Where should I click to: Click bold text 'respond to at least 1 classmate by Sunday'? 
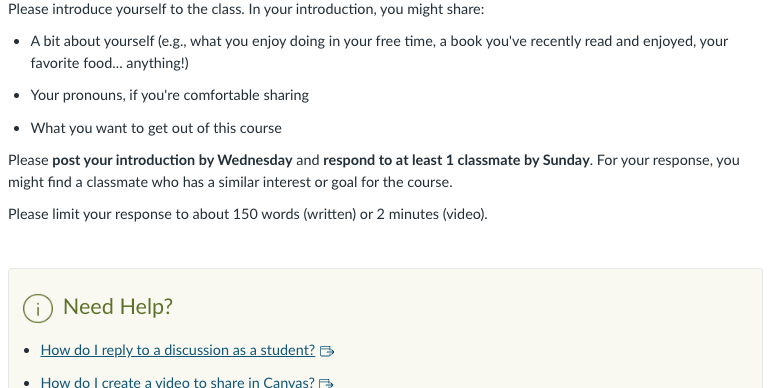tap(456, 161)
